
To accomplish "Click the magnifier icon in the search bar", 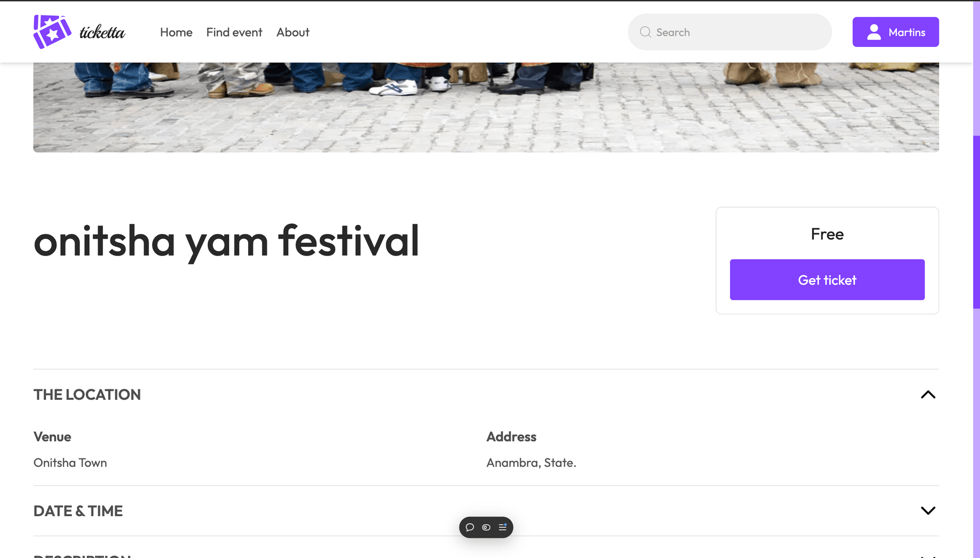I will coord(645,32).
